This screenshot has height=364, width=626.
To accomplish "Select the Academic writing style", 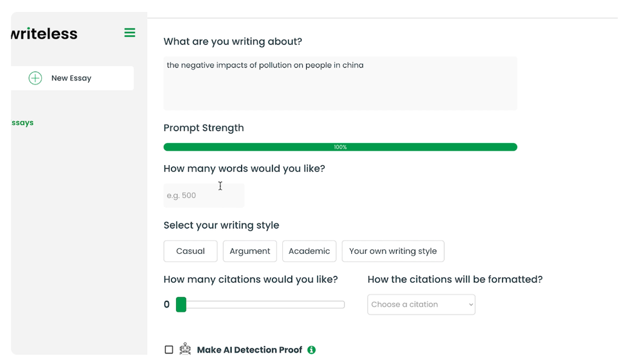I will point(309,251).
